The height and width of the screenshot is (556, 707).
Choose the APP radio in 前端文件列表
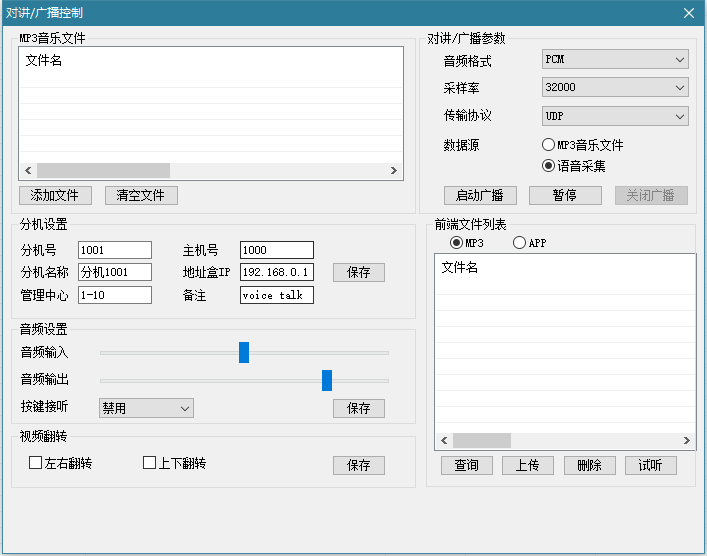(519, 243)
